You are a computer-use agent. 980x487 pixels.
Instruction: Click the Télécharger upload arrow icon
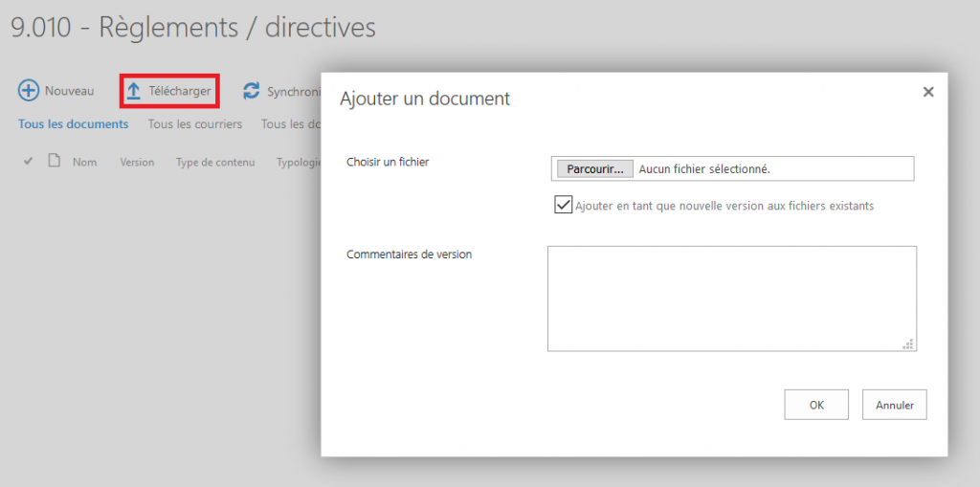[x=134, y=91]
